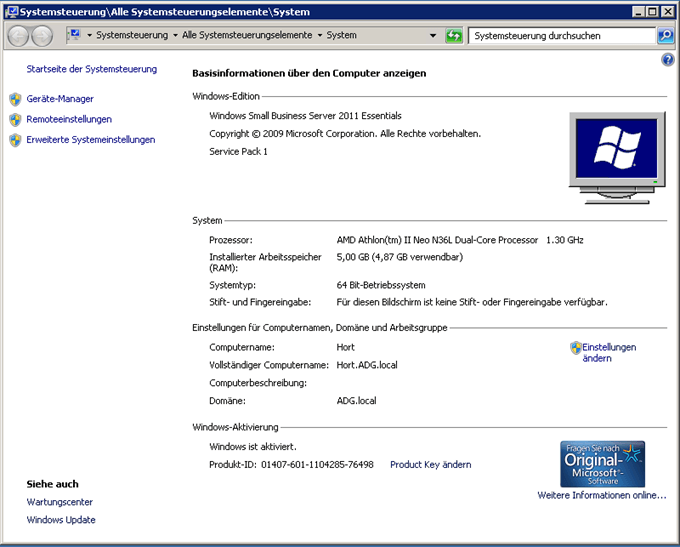Expand dropdown arrow before System breadcrumb
The width and height of the screenshot is (680, 547).
(320, 35)
